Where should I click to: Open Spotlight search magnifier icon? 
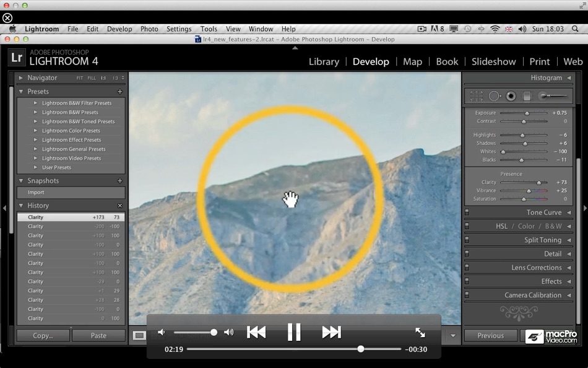(575, 29)
